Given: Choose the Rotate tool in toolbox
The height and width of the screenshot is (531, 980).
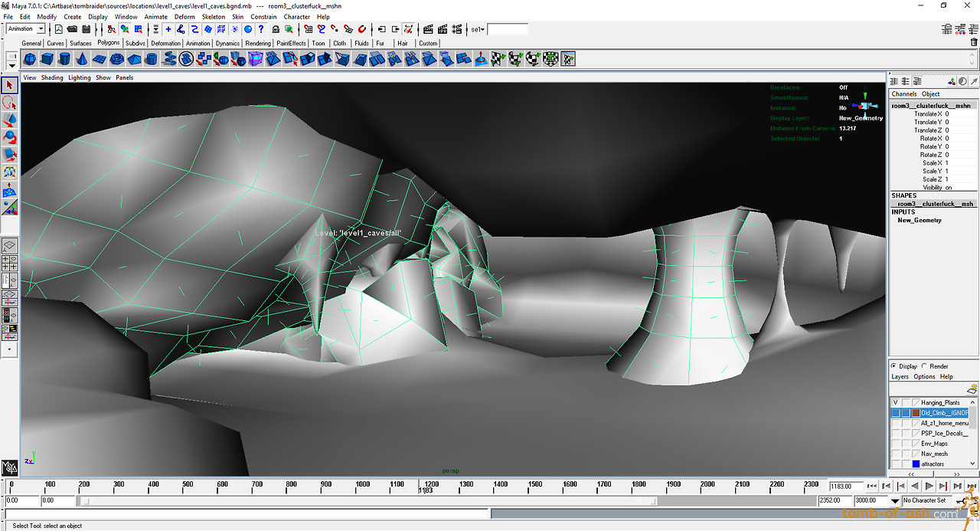Looking at the screenshot, I should click(10, 138).
